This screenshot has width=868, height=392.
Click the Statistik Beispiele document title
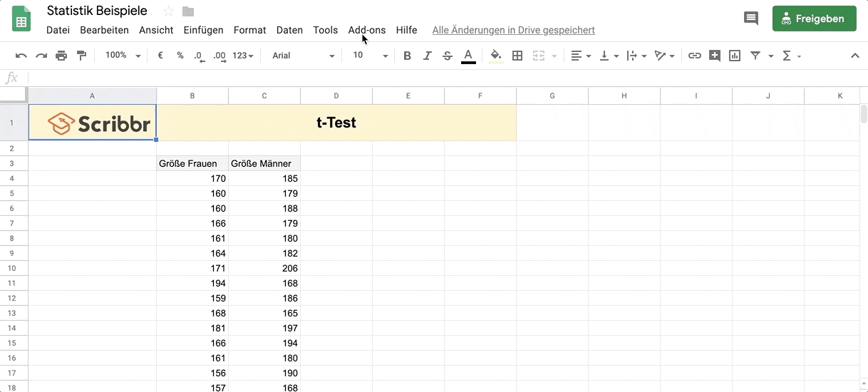(x=97, y=11)
